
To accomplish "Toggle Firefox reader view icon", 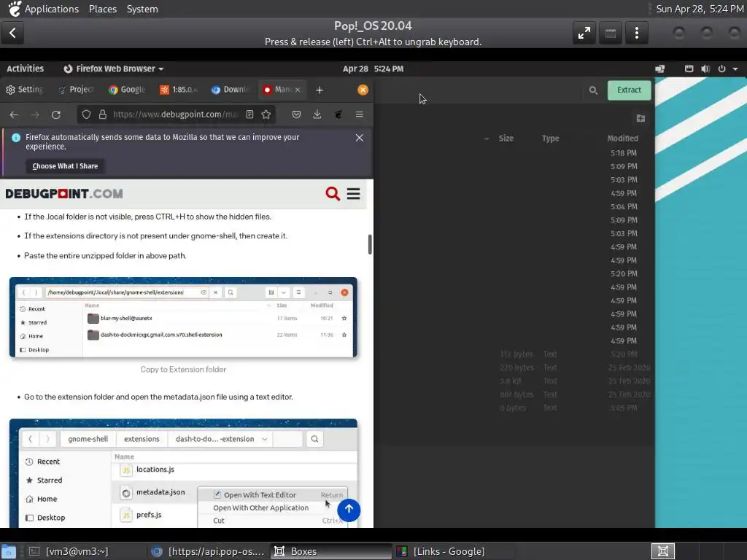I will tap(249, 114).
